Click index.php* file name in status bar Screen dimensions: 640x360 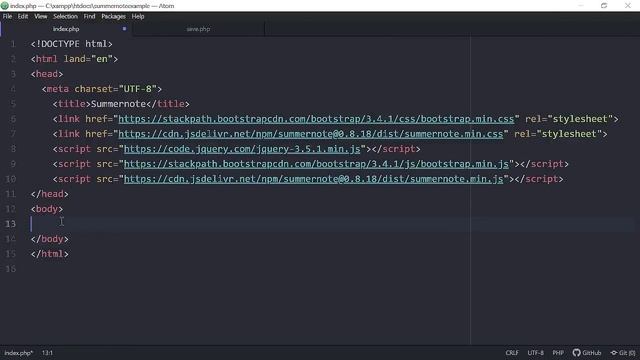coord(19,353)
